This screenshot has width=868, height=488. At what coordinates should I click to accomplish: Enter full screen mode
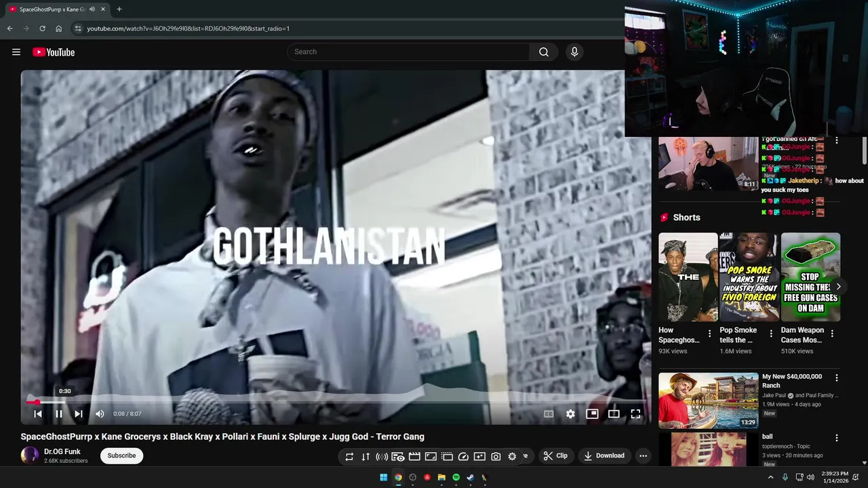pyautogui.click(x=635, y=413)
